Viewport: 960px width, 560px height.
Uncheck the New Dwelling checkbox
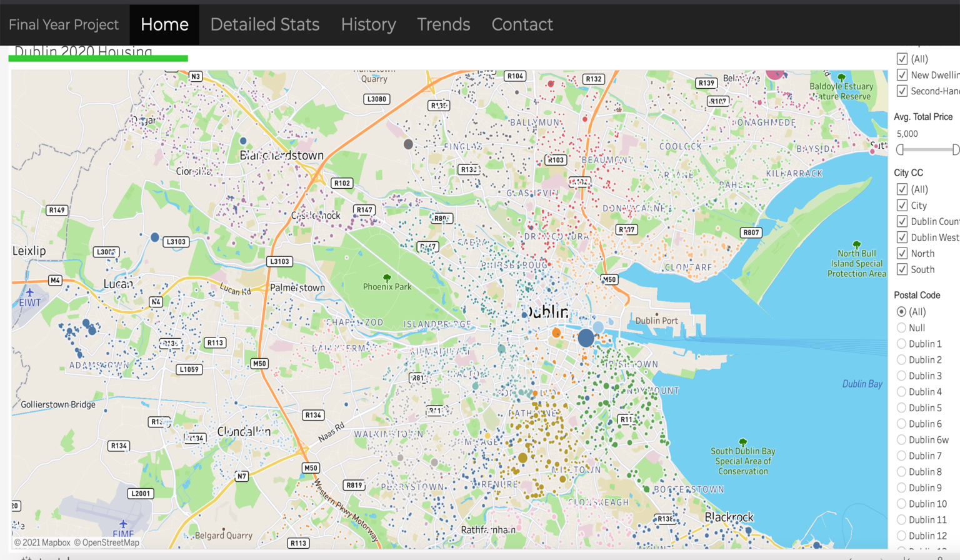(x=902, y=75)
